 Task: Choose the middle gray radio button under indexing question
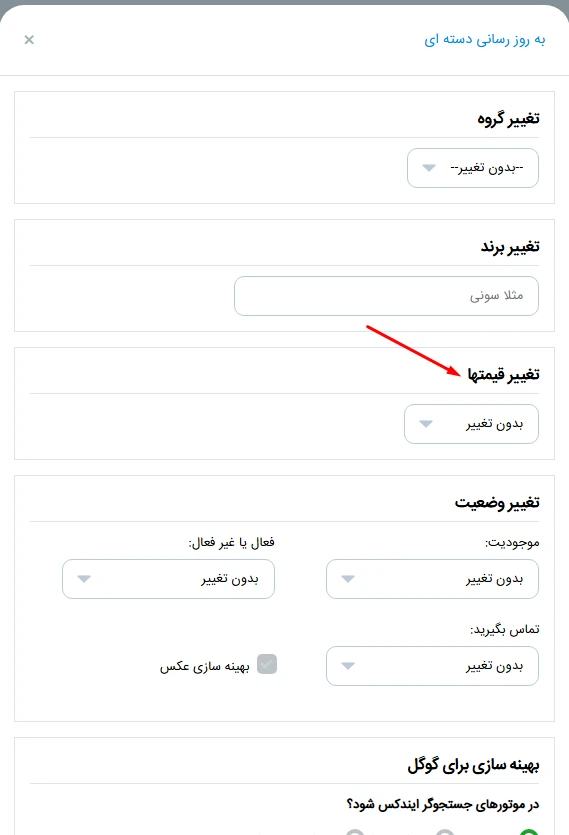pos(445,832)
